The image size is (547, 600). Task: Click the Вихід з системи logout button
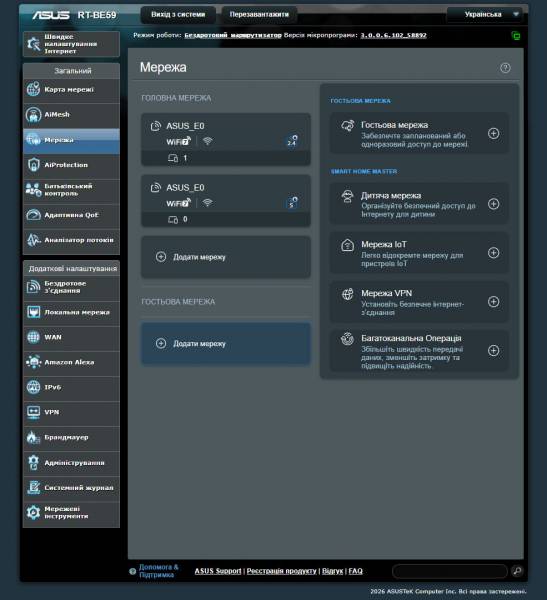point(178,15)
